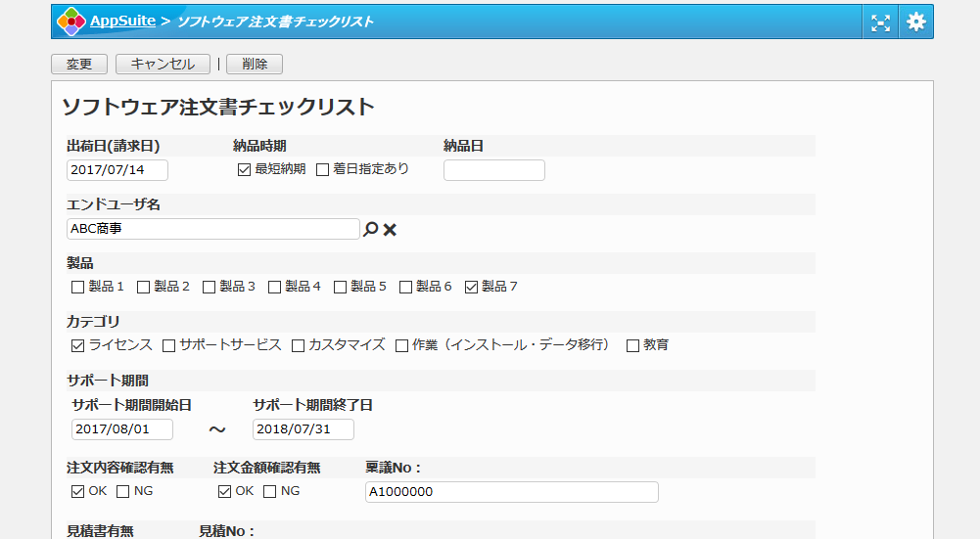
Task: Uncheck the 最短納期 checkbox
Action: tap(245, 169)
